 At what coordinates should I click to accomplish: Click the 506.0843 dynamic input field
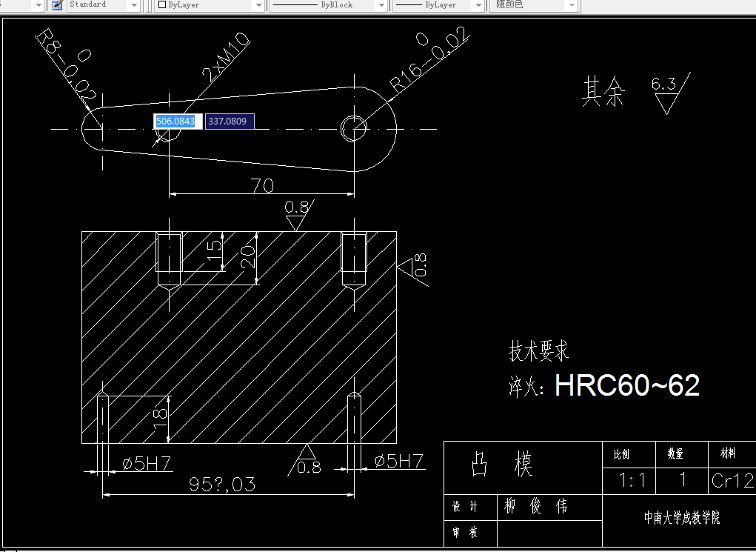click(178, 121)
